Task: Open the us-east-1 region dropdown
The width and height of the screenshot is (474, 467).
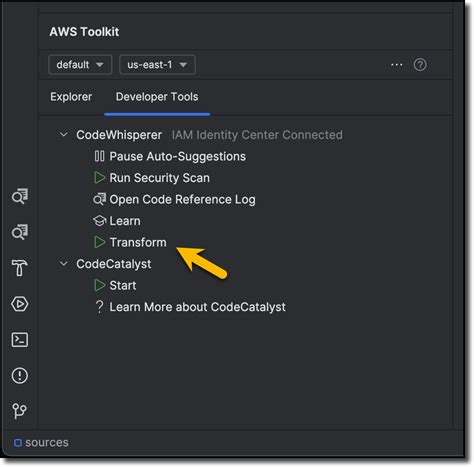Action: pos(157,64)
